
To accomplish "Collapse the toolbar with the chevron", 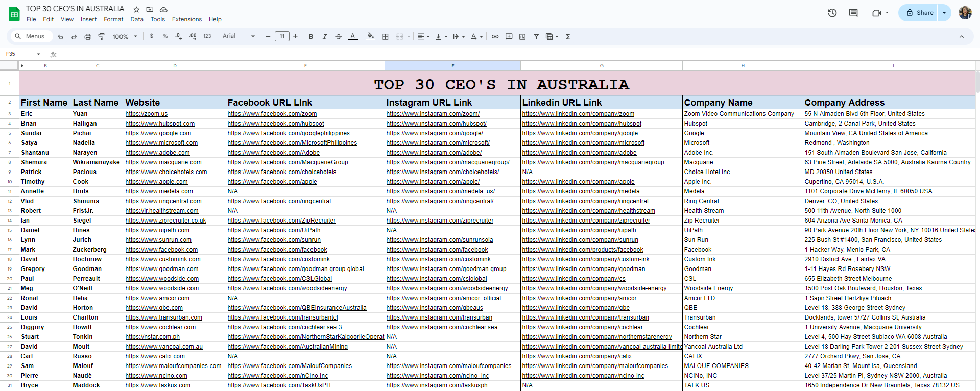I will 962,37.
